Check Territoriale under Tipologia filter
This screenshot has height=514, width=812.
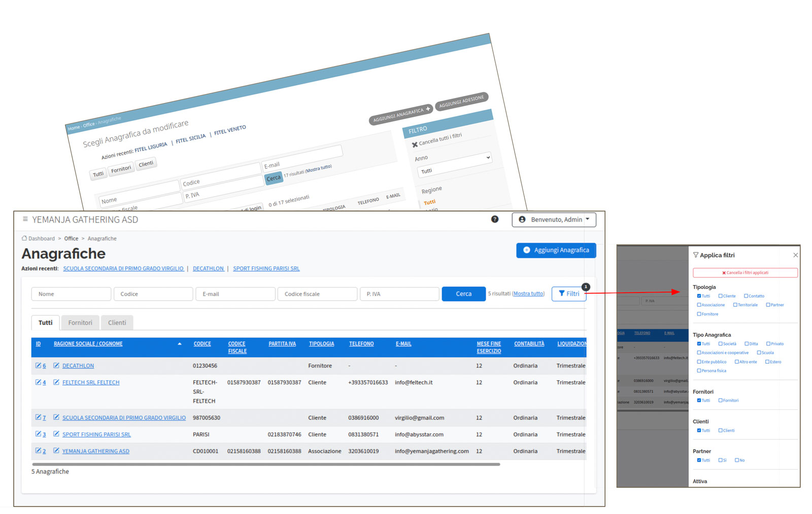point(735,305)
